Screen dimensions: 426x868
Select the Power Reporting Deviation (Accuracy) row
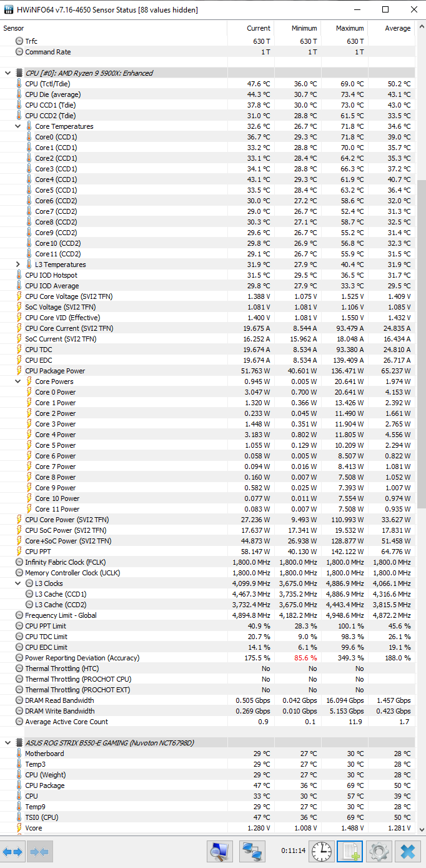pyautogui.click(x=207, y=658)
